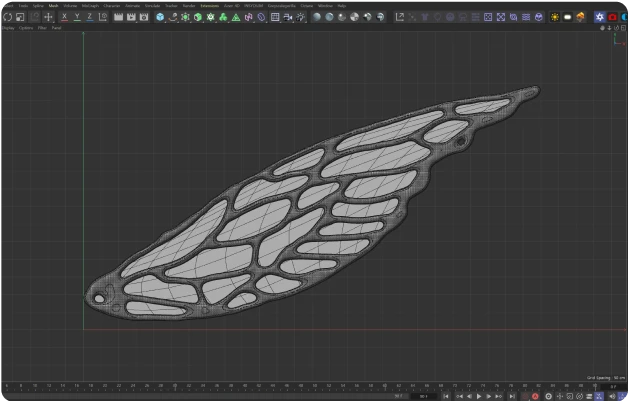Open the viewport Filter menu
Viewport: 628px width, 401px height.
pyautogui.click(x=42, y=28)
